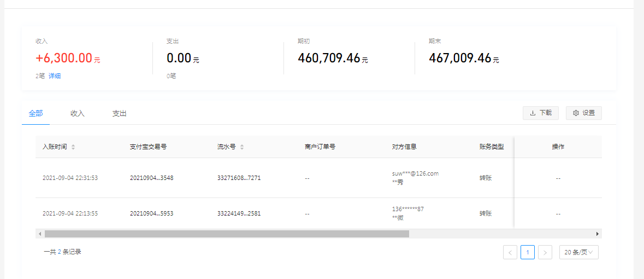
Task: Switch to the 支出 tab
Action: click(120, 113)
